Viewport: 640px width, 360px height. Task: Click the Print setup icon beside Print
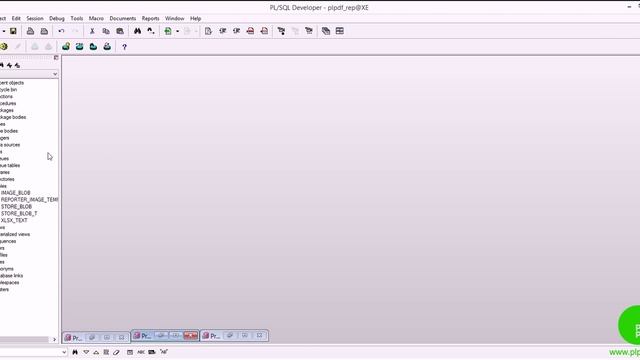44,31
